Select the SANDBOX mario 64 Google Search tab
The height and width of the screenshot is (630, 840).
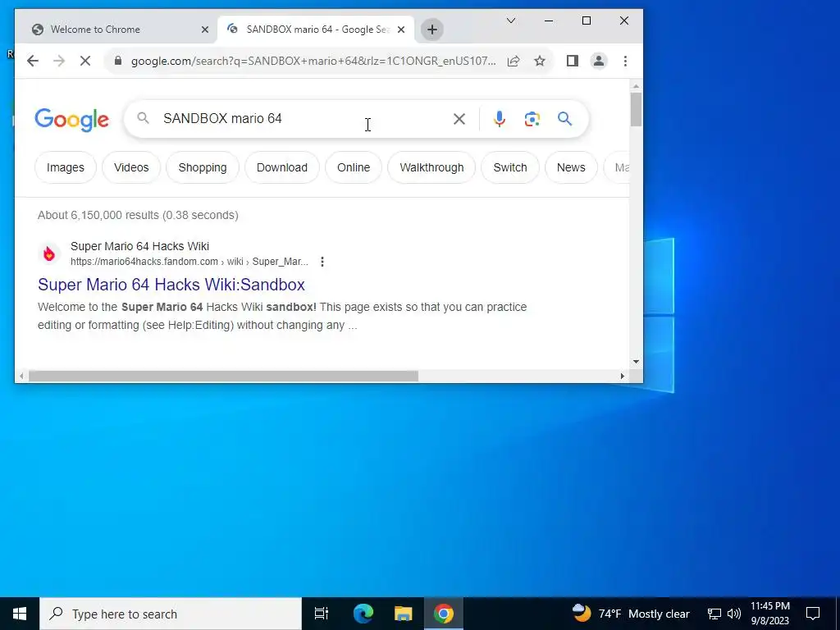coord(316,30)
